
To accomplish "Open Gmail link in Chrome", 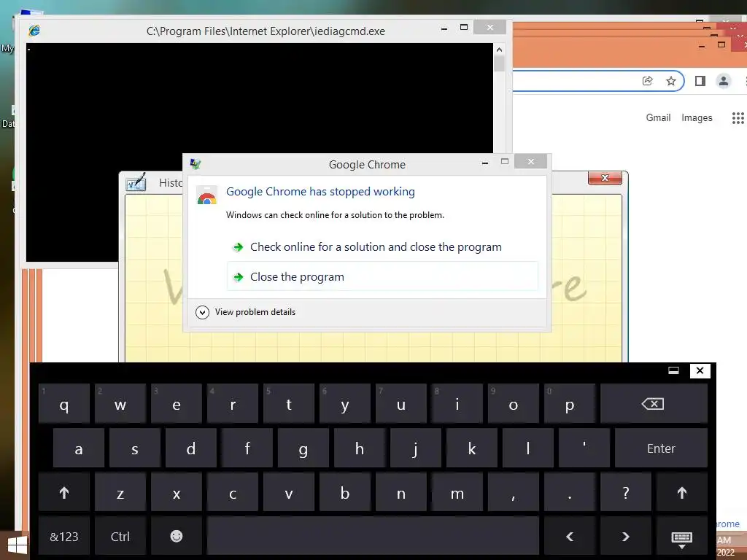I will coord(658,117).
